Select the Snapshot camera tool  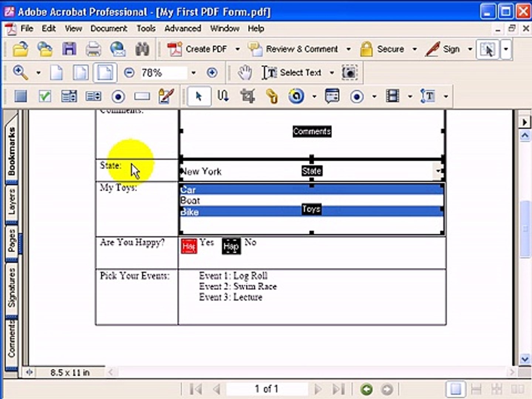pyautogui.click(x=349, y=73)
